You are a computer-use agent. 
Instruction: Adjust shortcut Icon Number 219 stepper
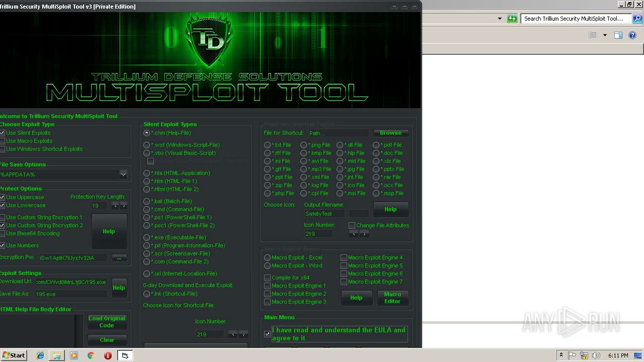[238, 334]
